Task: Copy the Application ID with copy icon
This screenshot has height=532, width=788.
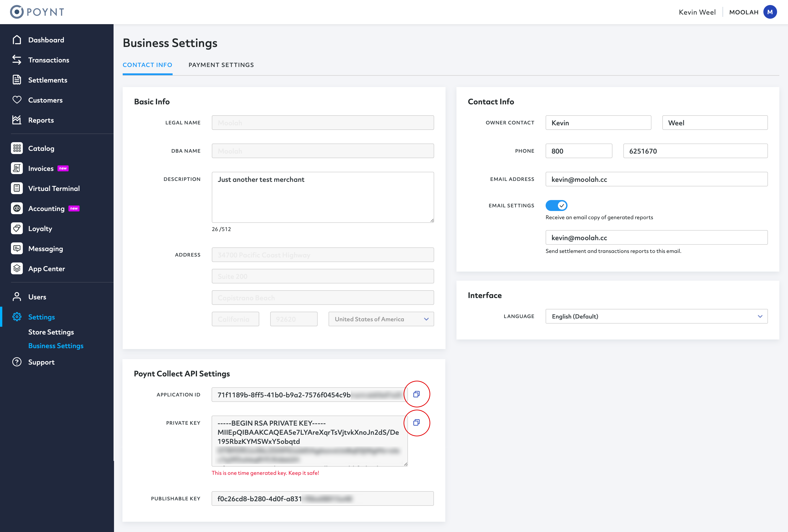Action: pos(417,394)
